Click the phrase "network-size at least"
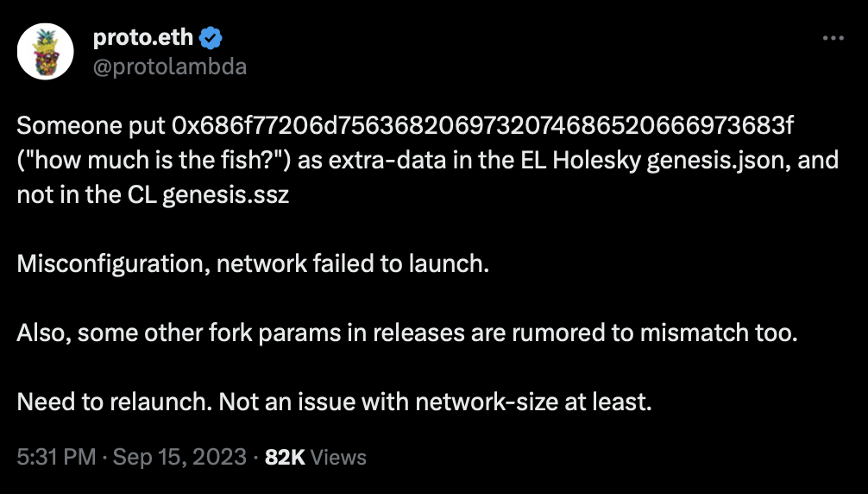 (533, 402)
